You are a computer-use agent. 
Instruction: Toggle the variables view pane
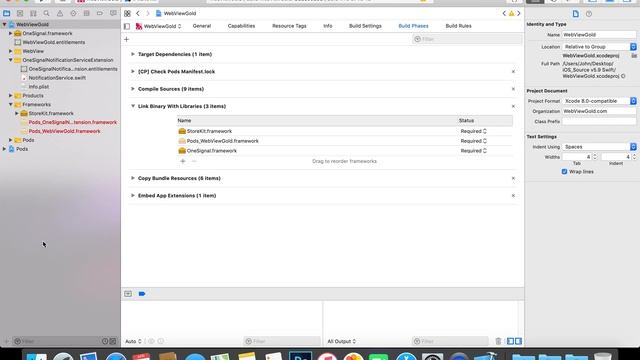tap(511, 341)
